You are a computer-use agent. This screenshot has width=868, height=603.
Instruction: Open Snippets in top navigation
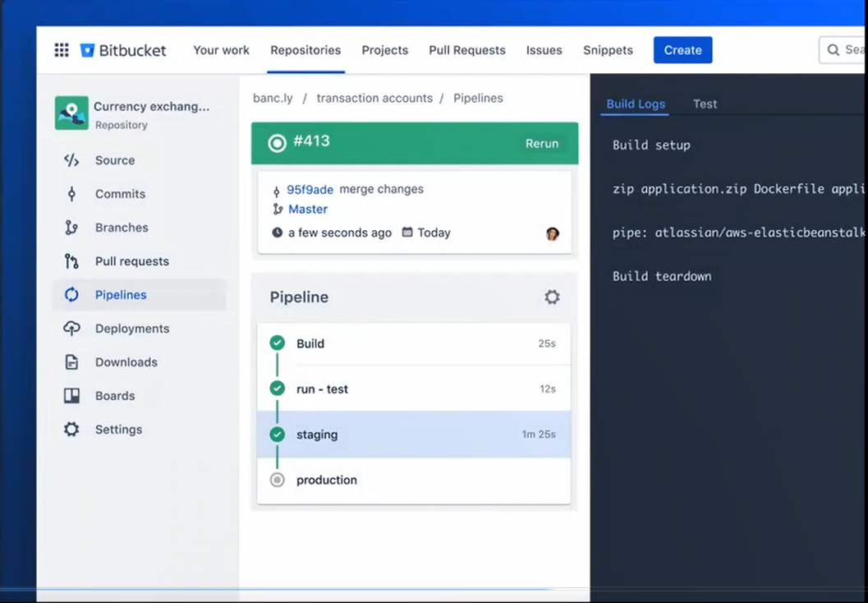point(608,50)
